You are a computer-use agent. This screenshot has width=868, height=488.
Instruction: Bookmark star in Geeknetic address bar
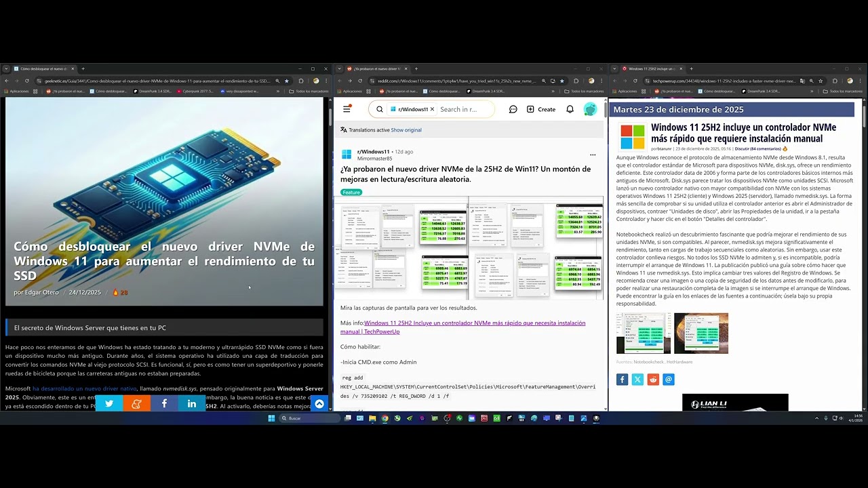(x=286, y=81)
